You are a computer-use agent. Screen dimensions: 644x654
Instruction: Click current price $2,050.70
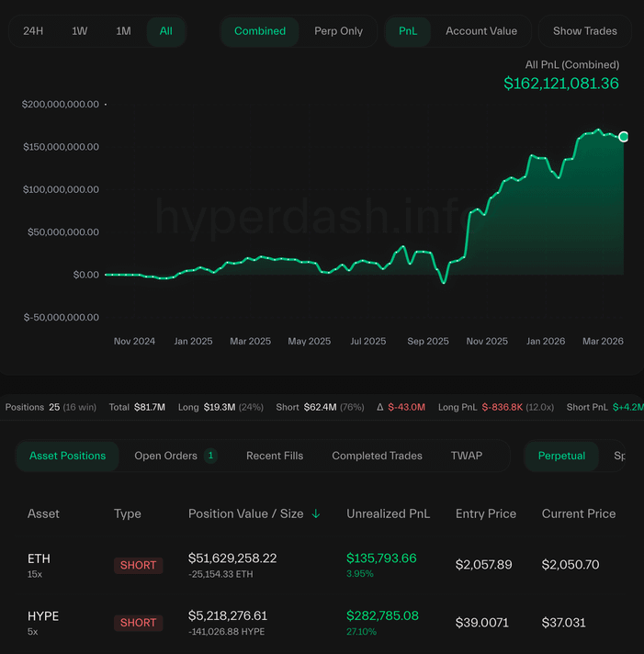[571, 565]
